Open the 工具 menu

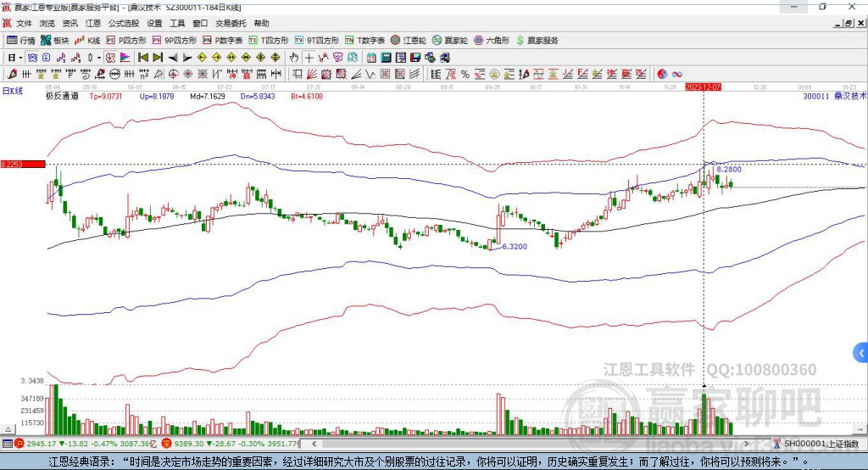(x=177, y=23)
